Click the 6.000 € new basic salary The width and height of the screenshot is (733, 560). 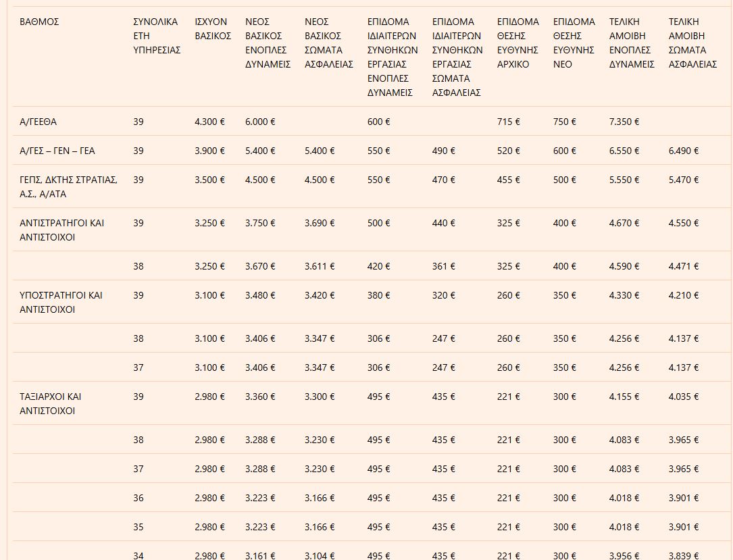tap(260, 122)
